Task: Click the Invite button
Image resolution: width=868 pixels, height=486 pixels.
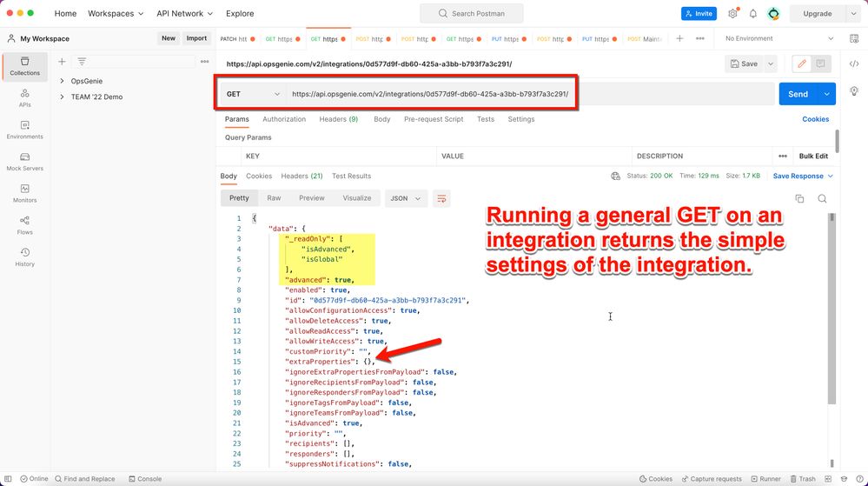Action: coord(699,13)
